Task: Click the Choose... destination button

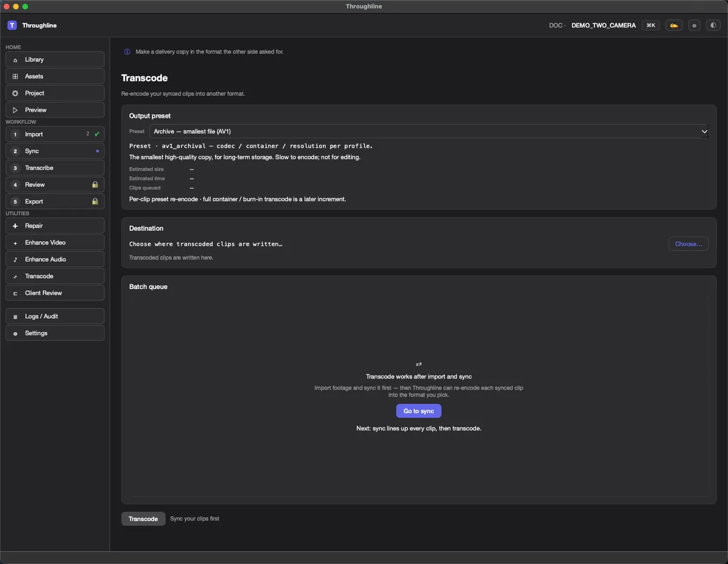Action: point(689,244)
